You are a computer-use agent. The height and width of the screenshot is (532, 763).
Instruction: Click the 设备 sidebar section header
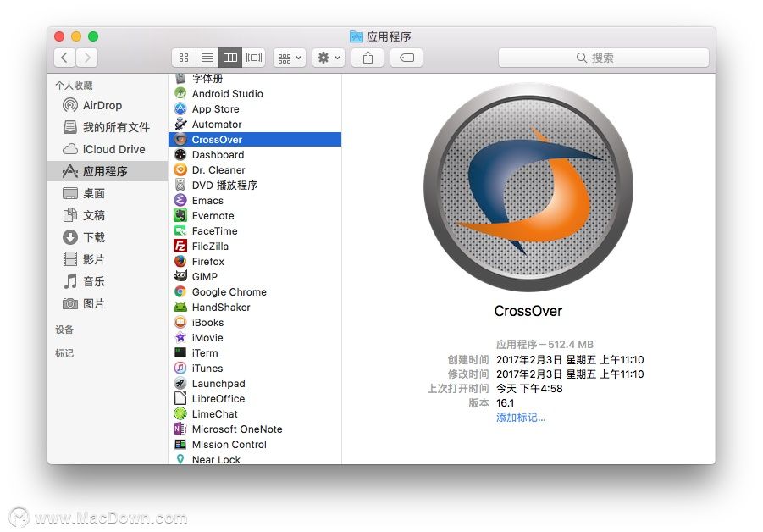64,330
